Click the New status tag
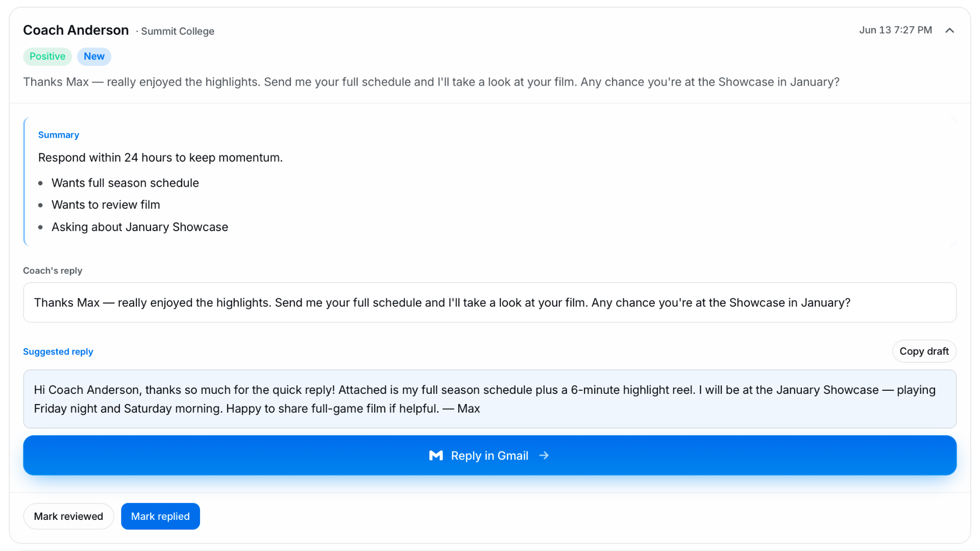Screen dimensions: 980x551 [x=94, y=57]
